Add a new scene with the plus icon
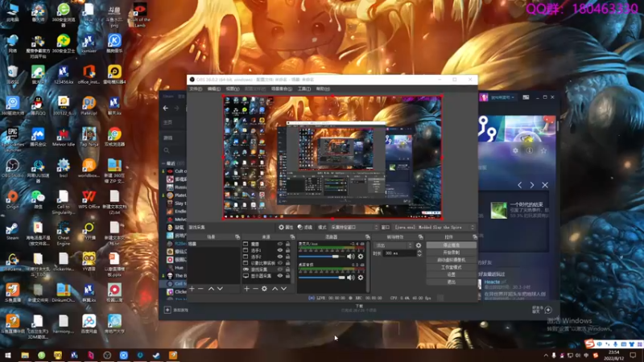644x362 pixels. coord(192,289)
